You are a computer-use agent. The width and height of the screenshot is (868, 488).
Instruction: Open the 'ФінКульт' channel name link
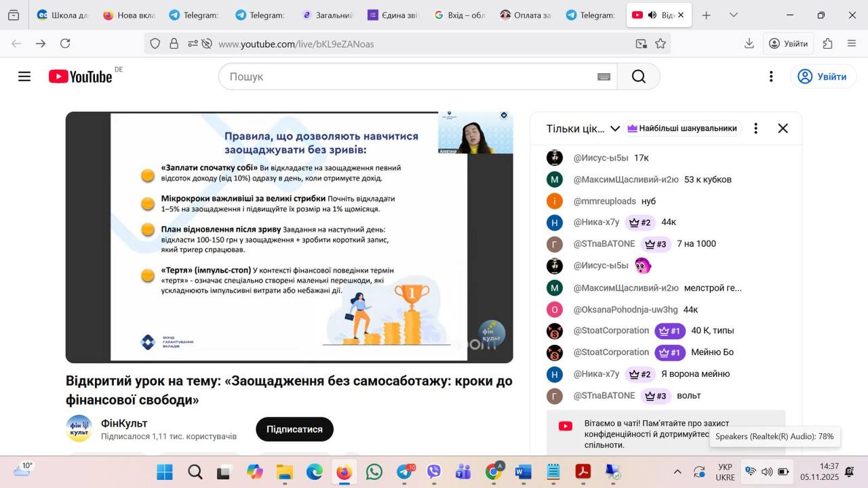[124, 423]
